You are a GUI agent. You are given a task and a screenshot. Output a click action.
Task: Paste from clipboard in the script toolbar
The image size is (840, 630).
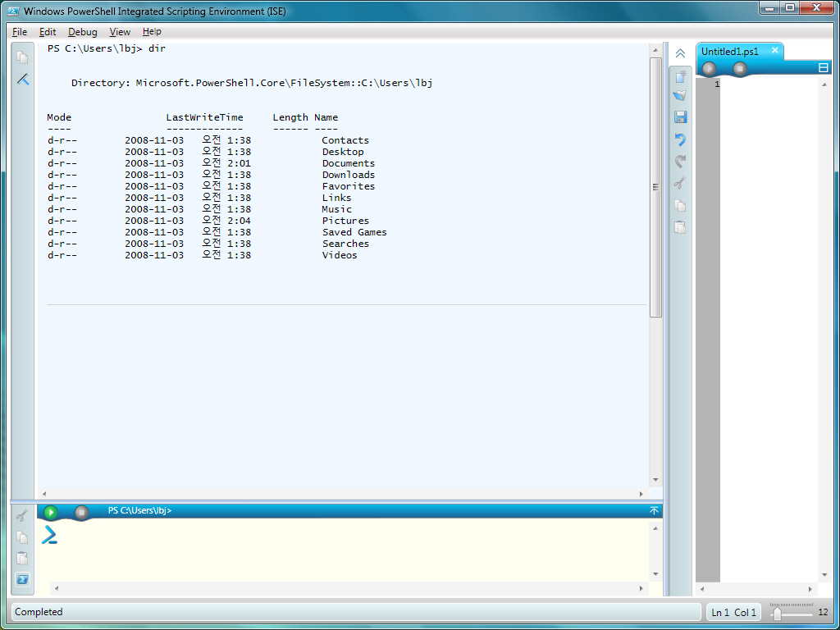coord(680,227)
